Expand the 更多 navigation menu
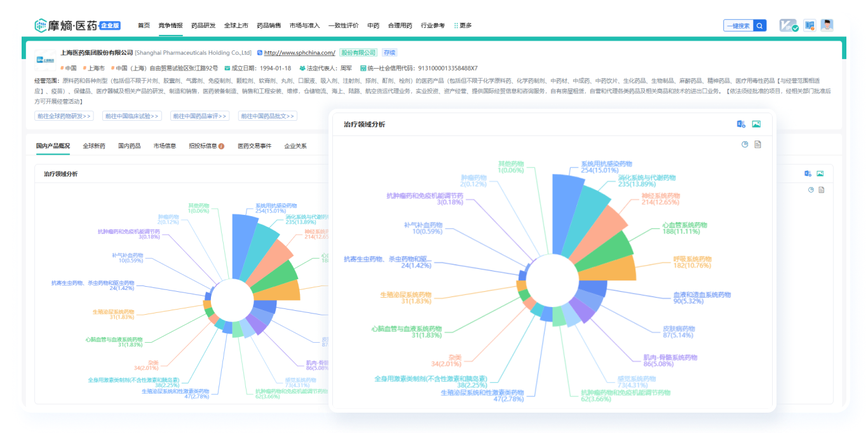Screen dimensions: 868x433 (x=466, y=25)
